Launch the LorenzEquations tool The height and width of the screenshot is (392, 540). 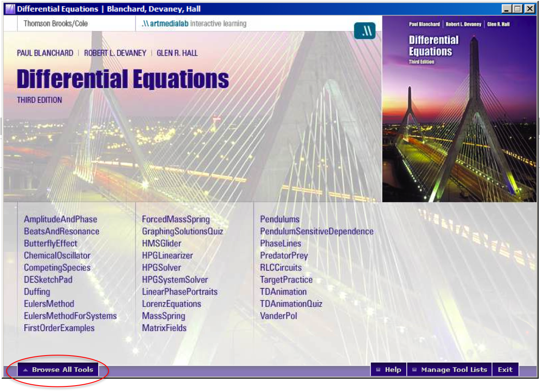(x=171, y=304)
